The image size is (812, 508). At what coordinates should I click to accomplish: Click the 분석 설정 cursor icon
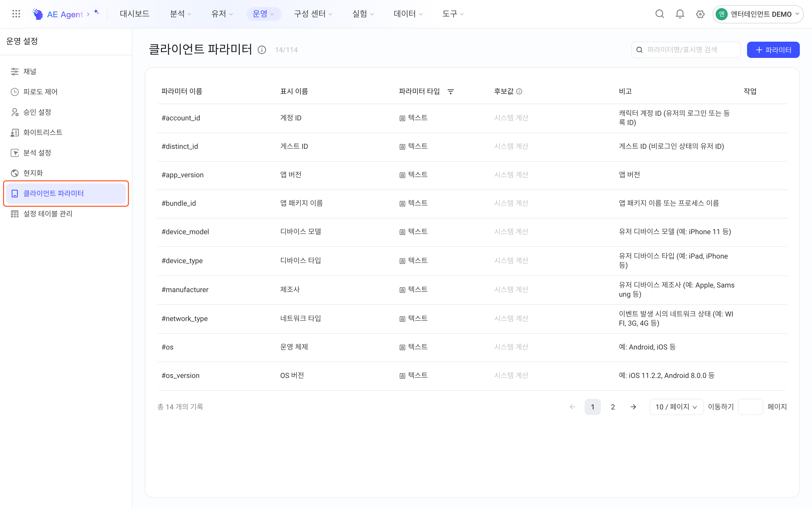14,153
